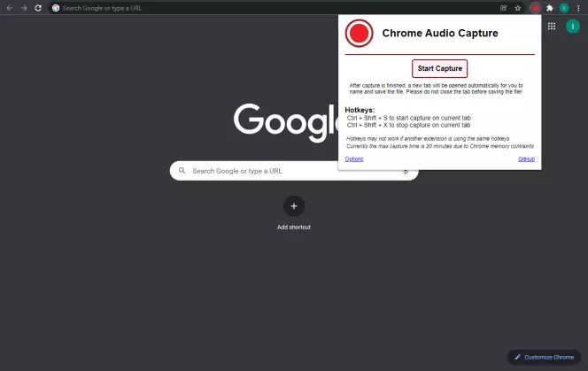Open the Chrome three-dot menu

578,8
